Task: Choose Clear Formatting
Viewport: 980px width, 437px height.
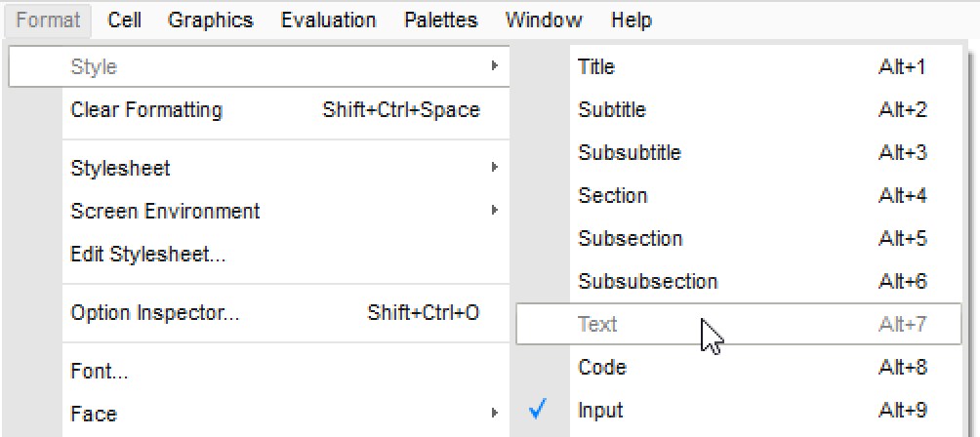Action: pyautogui.click(x=146, y=110)
